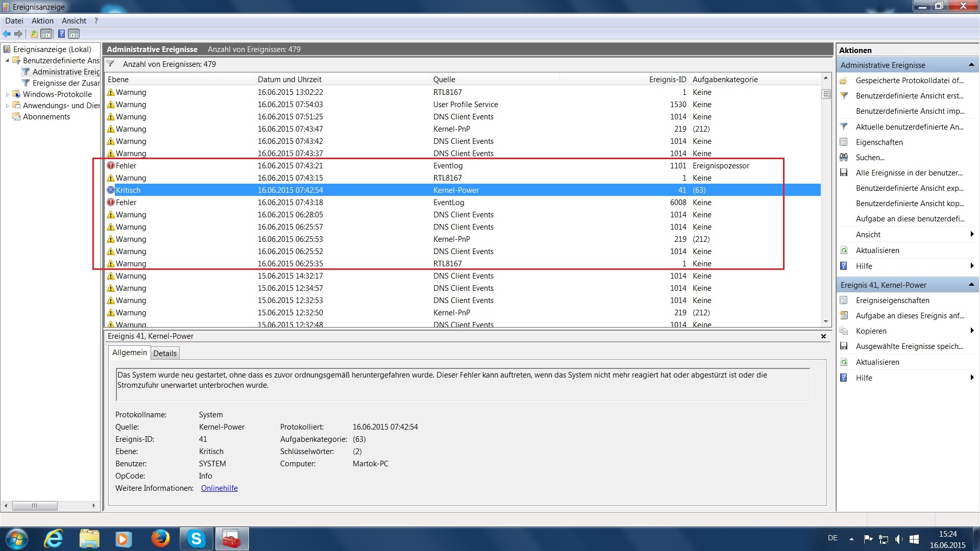
Task: Click the green Aktualisieren icon under Administrative Ereignisse
Action: coord(844,251)
